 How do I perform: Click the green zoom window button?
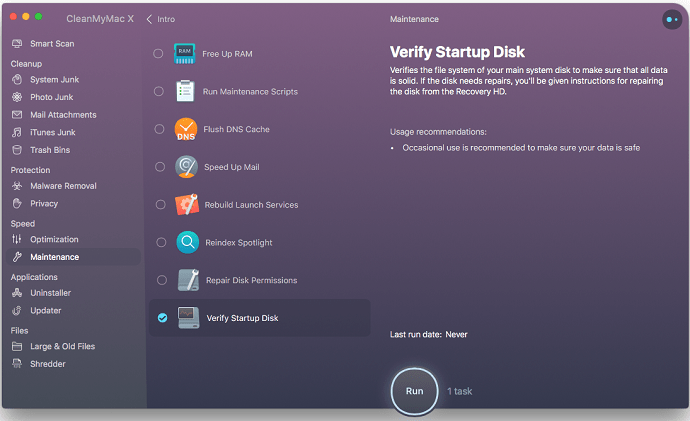click(x=39, y=17)
